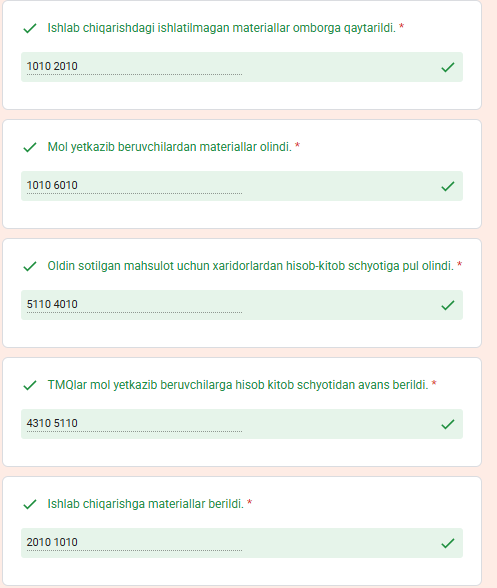Click the question text 'Ishlab chiqarishga materiallar berildi'
Image resolution: width=497 pixels, height=588 pixels.
pos(146,504)
